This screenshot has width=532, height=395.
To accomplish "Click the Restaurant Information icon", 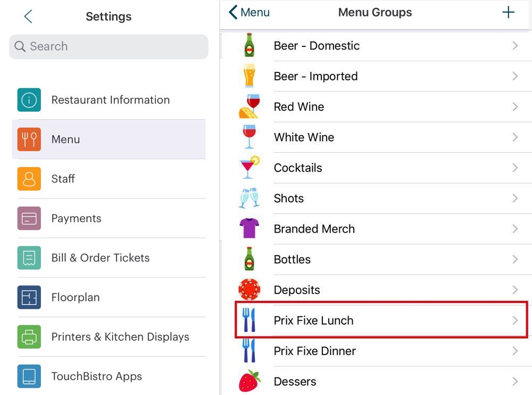I will click(x=29, y=100).
